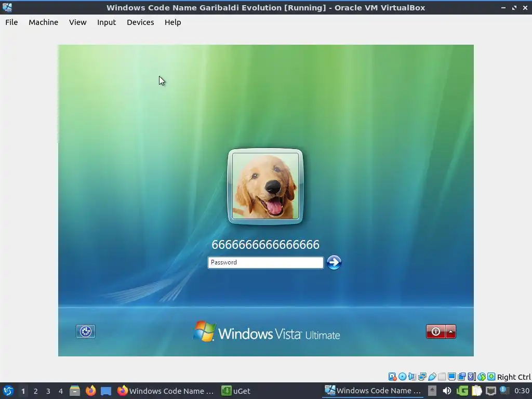The height and width of the screenshot is (399, 532).
Task: Open the Input menu
Action: pyautogui.click(x=107, y=22)
